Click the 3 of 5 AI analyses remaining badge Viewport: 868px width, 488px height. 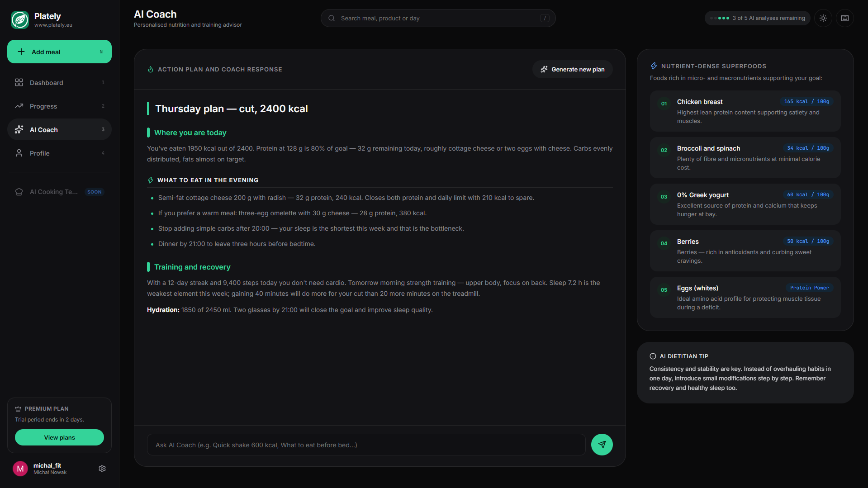758,18
